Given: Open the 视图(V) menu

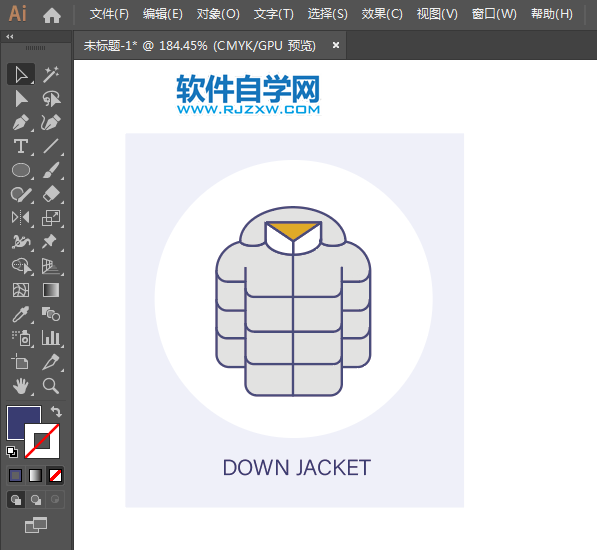Looking at the screenshot, I should point(437,14).
